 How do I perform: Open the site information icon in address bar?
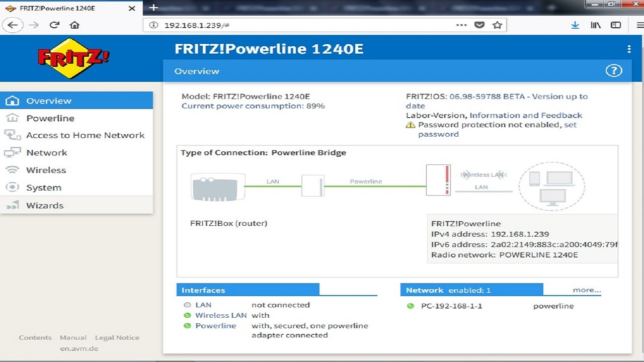[154, 25]
